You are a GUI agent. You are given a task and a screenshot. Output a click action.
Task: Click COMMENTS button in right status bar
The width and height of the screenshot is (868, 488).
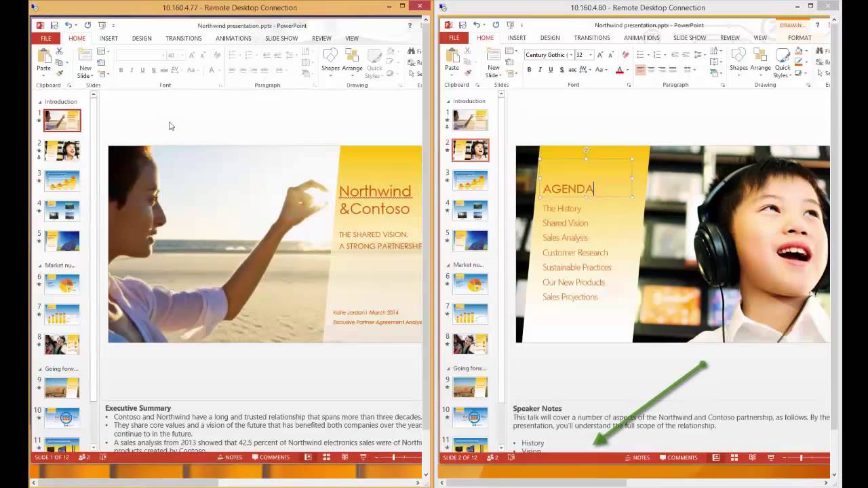coord(679,457)
